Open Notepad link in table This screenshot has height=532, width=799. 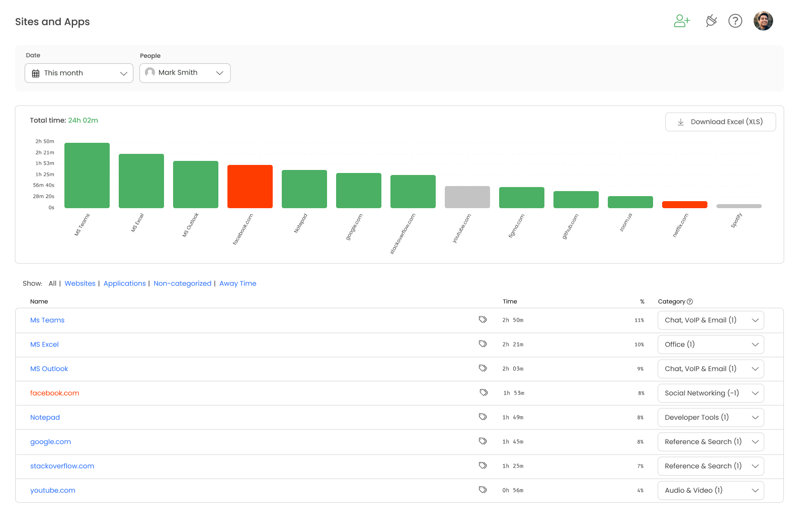click(45, 417)
